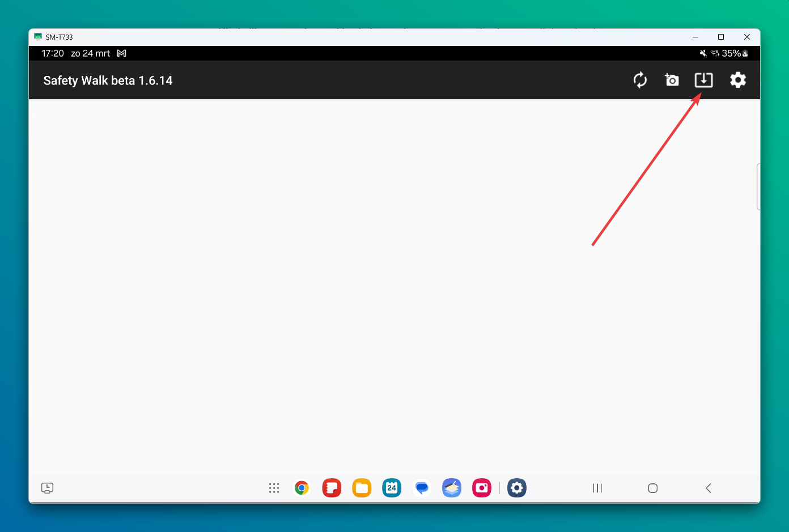
Task: Open the apps grid in the taskbar
Action: pos(274,488)
